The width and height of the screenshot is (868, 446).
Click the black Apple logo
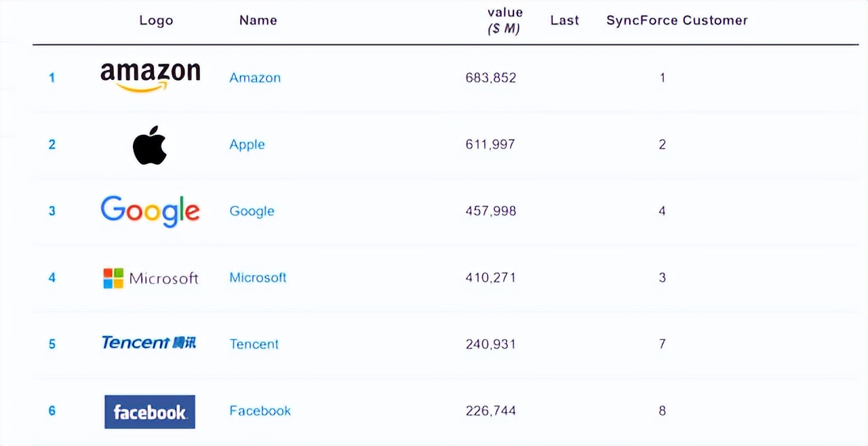tap(150, 144)
